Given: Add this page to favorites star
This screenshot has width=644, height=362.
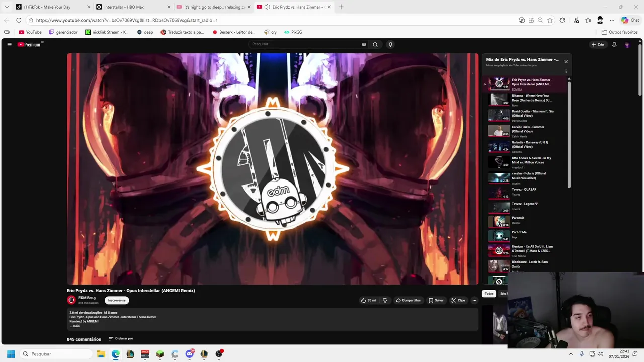Looking at the screenshot, I should tap(550, 20).
